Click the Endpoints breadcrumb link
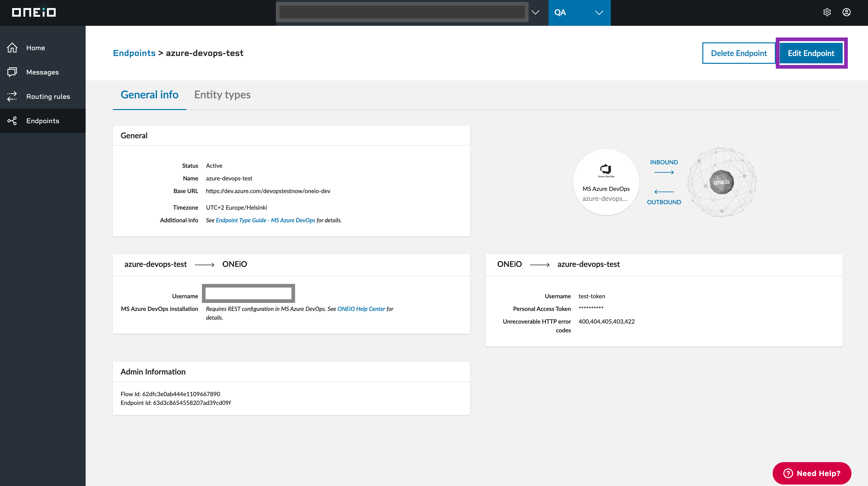Viewport: 868px width, 486px height. 134,53
